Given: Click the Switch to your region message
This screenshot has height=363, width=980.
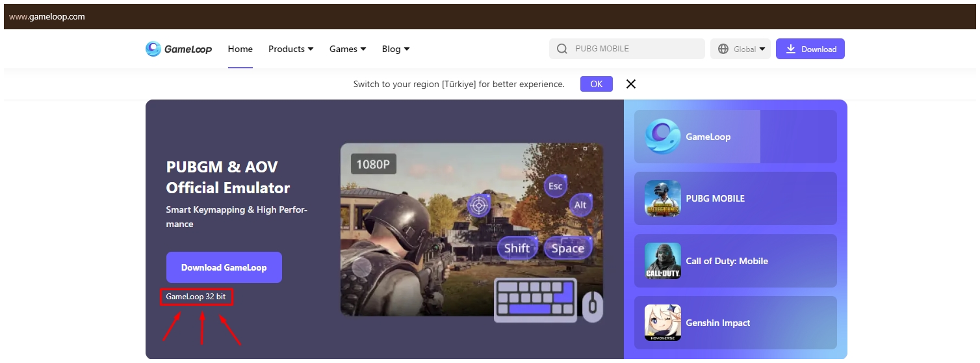Looking at the screenshot, I should click(x=459, y=84).
